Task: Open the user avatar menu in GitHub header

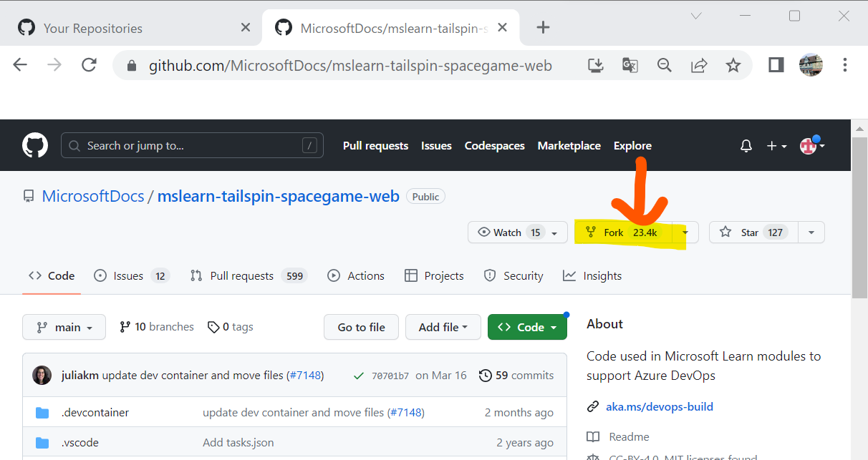Action: point(812,146)
